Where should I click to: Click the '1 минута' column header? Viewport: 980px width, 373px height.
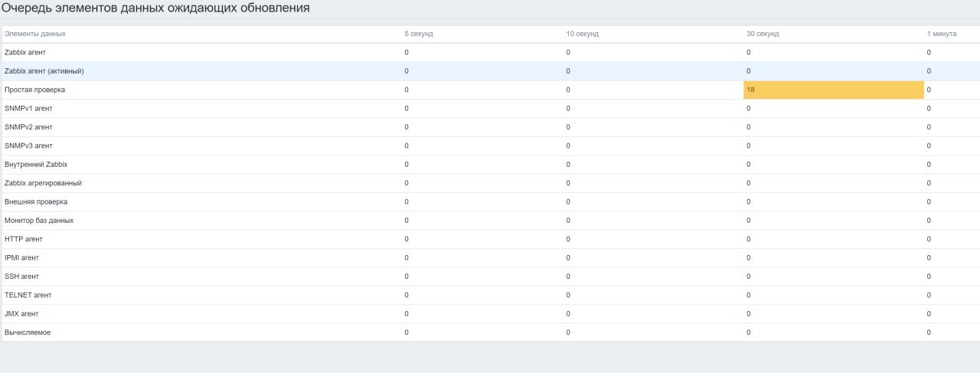pyautogui.click(x=942, y=34)
